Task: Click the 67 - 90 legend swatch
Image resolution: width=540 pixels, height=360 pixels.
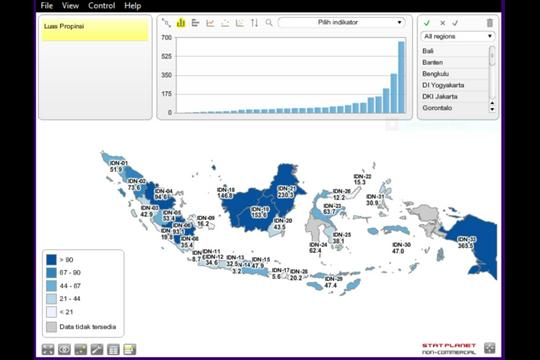Action: coord(51,272)
